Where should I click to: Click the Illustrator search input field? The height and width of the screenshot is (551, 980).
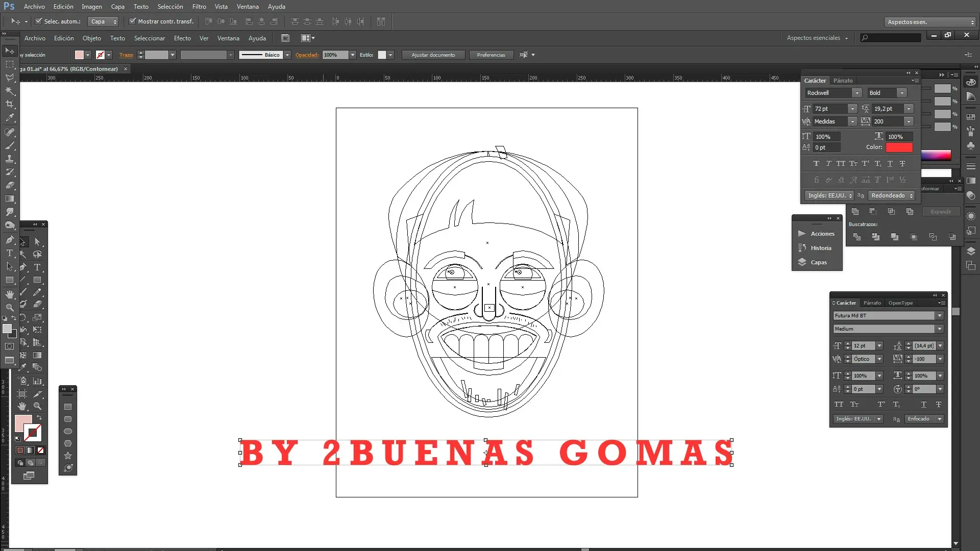(x=891, y=38)
